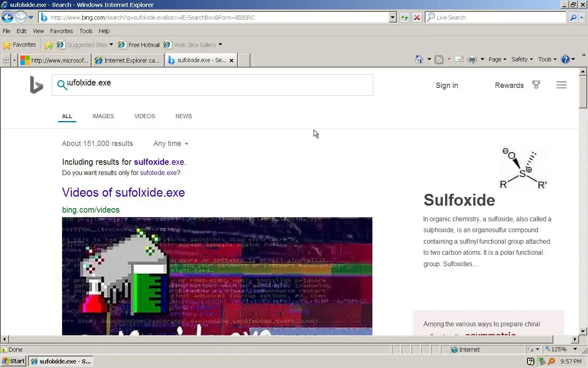Click the Read Mail envelope icon
The width and height of the screenshot is (588, 368).
[x=459, y=59]
